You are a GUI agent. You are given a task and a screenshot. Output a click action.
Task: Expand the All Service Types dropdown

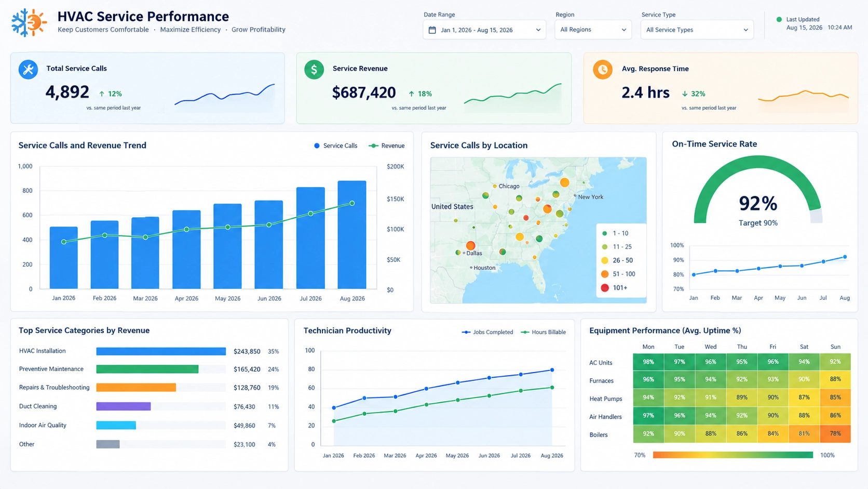pos(697,30)
